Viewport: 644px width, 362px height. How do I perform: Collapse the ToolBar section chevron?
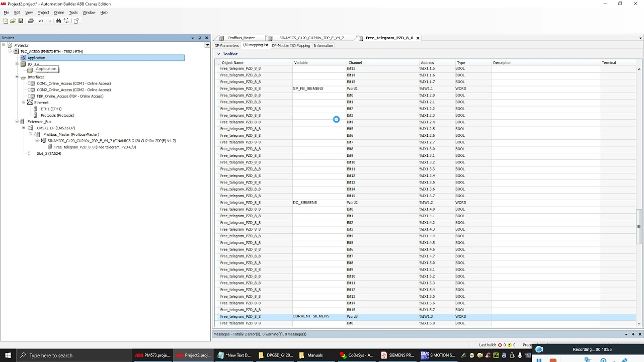(x=218, y=54)
